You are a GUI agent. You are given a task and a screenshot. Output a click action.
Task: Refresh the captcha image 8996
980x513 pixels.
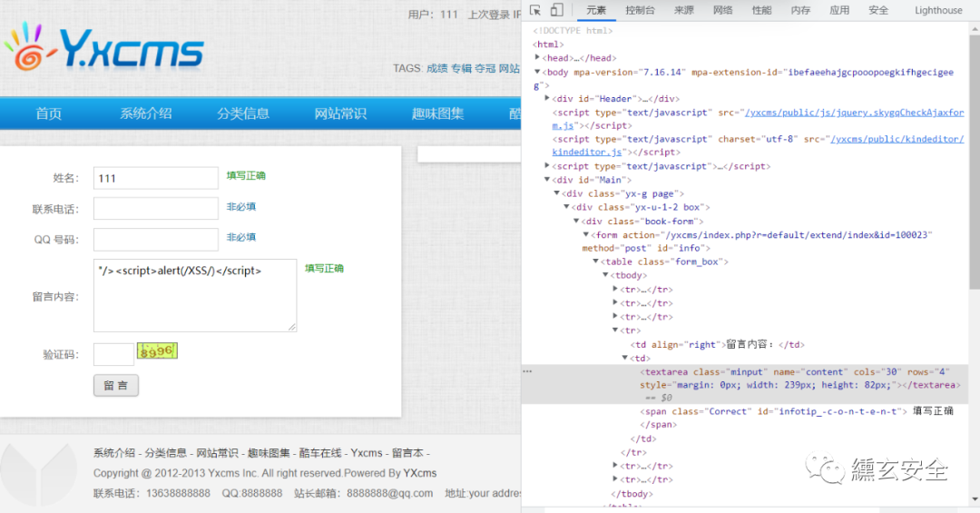158,351
